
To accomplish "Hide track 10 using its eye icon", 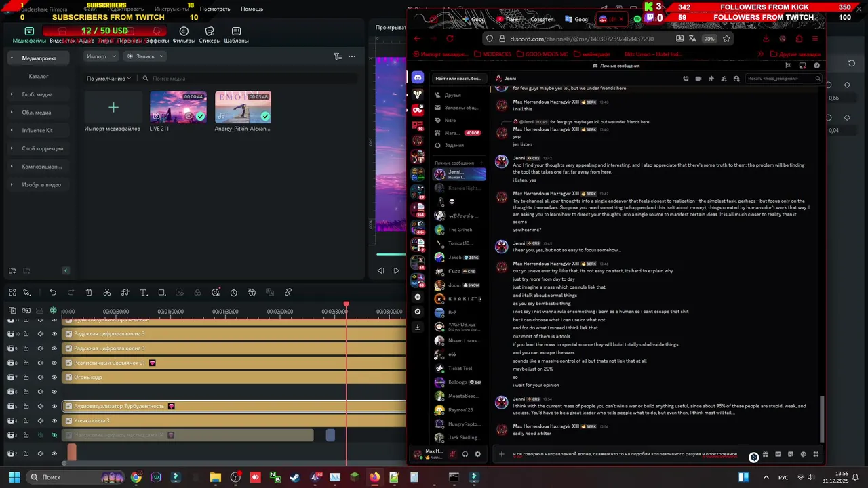I will pyautogui.click(x=54, y=333).
